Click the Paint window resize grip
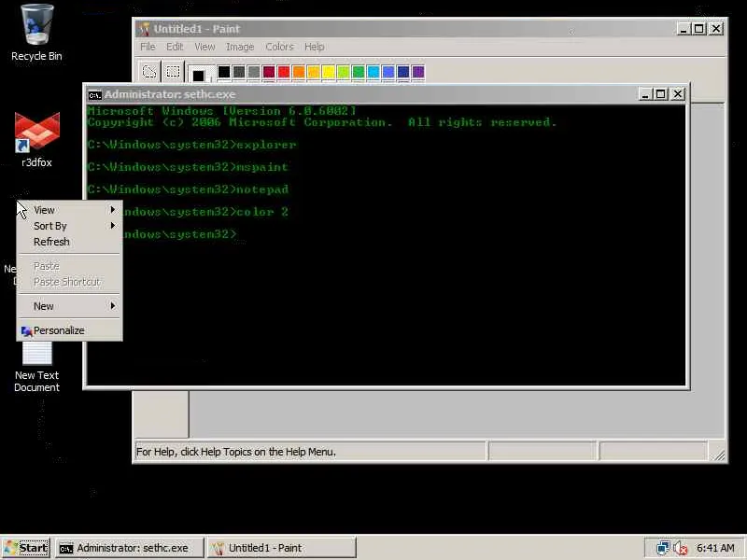The width and height of the screenshot is (747, 560). [x=719, y=455]
